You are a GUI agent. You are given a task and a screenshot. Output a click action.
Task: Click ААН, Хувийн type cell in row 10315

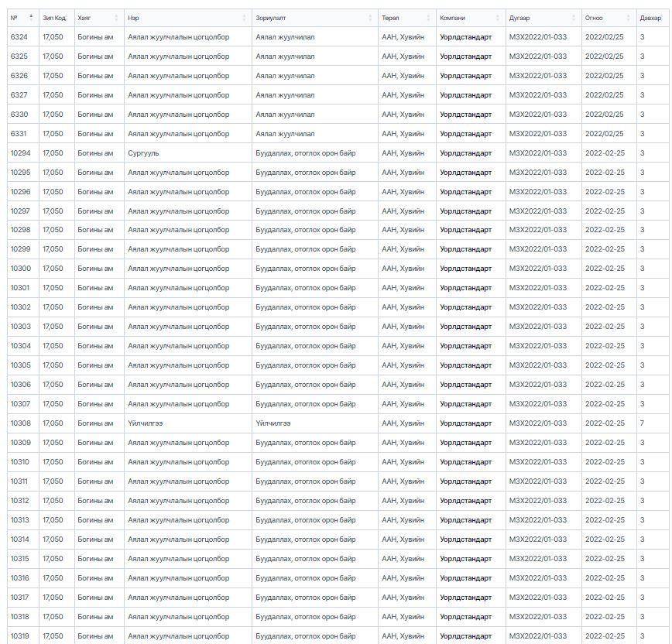[x=403, y=559]
